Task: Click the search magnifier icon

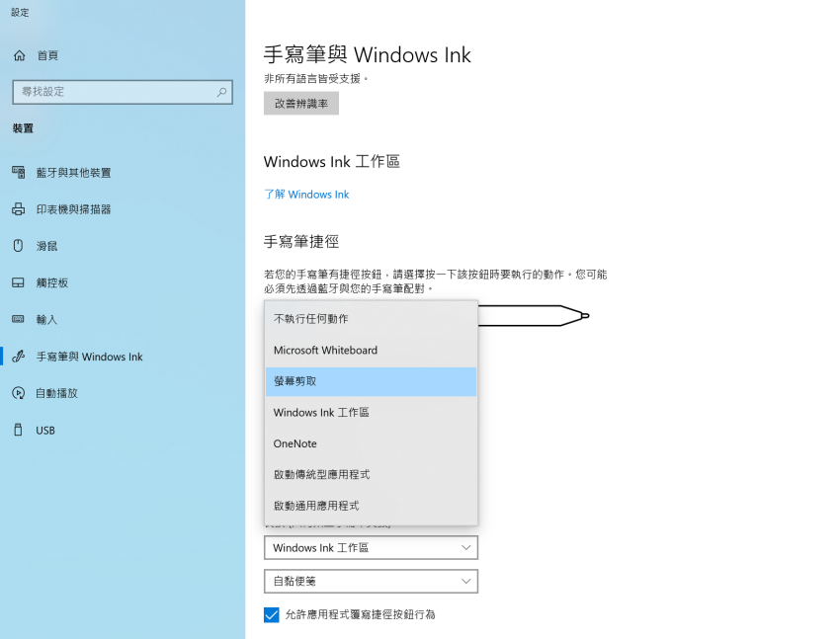Action: [221, 92]
